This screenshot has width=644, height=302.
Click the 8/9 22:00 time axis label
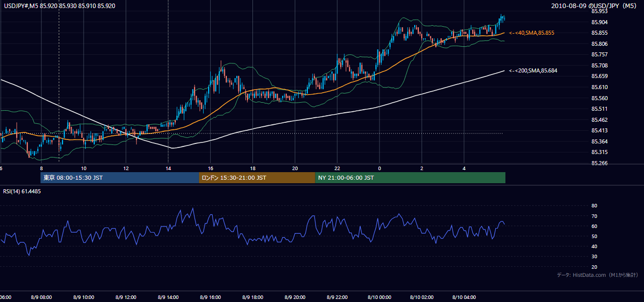click(338, 297)
